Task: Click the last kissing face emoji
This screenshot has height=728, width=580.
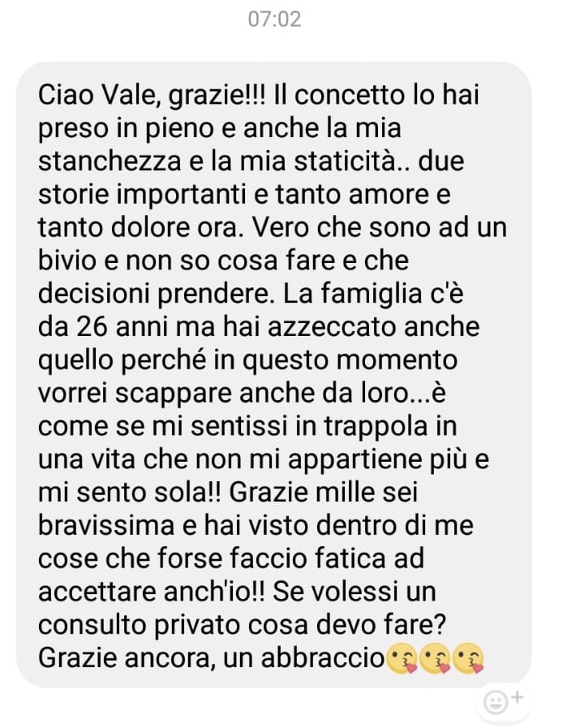Action: 468,658
